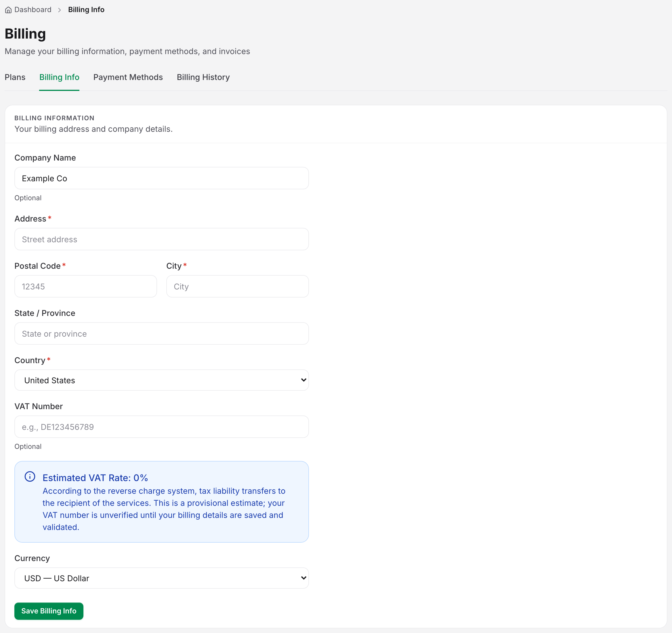This screenshot has width=672, height=633.
Task: Click the Address field label
Action: pyautogui.click(x=30, y=218)
